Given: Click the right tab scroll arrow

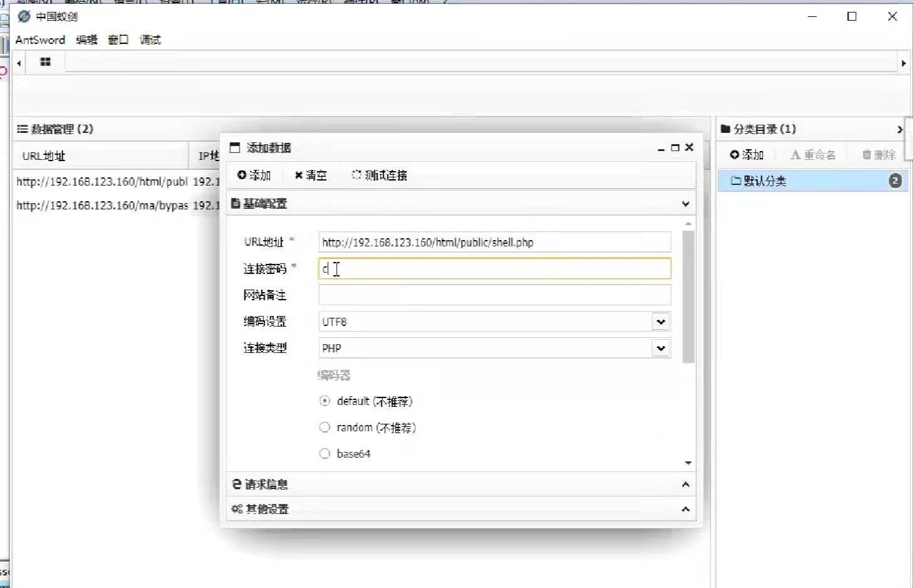Looking at the screenshot, I should coord(904,63).
